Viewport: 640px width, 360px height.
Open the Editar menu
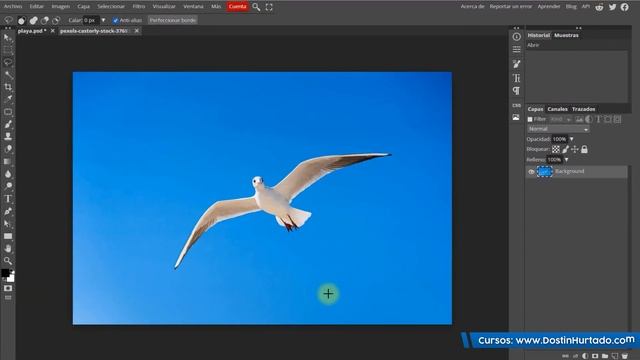(36, 7)
